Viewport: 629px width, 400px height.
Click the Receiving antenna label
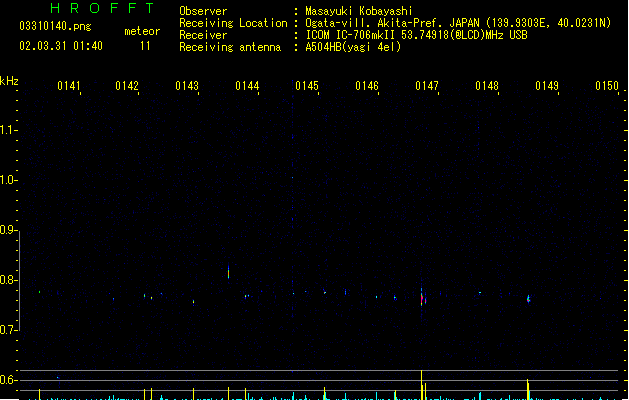(230, 47)
